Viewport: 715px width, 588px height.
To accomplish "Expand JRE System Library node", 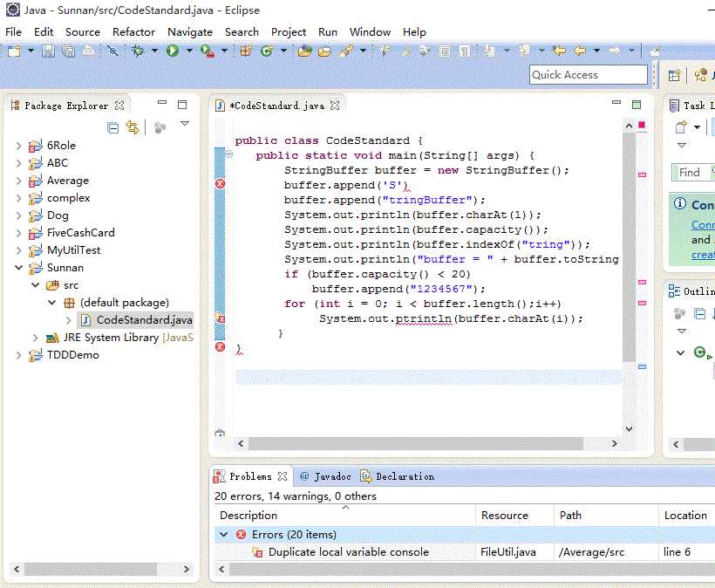I will pyautogui.click(x=35, y=338).
